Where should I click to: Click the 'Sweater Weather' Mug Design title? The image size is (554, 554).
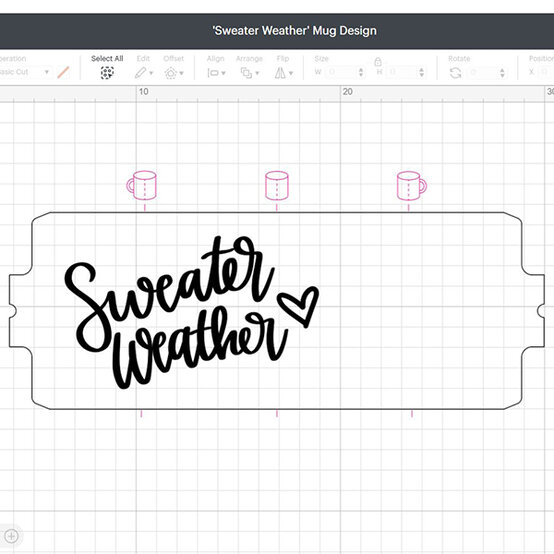[x=294, y=31]
